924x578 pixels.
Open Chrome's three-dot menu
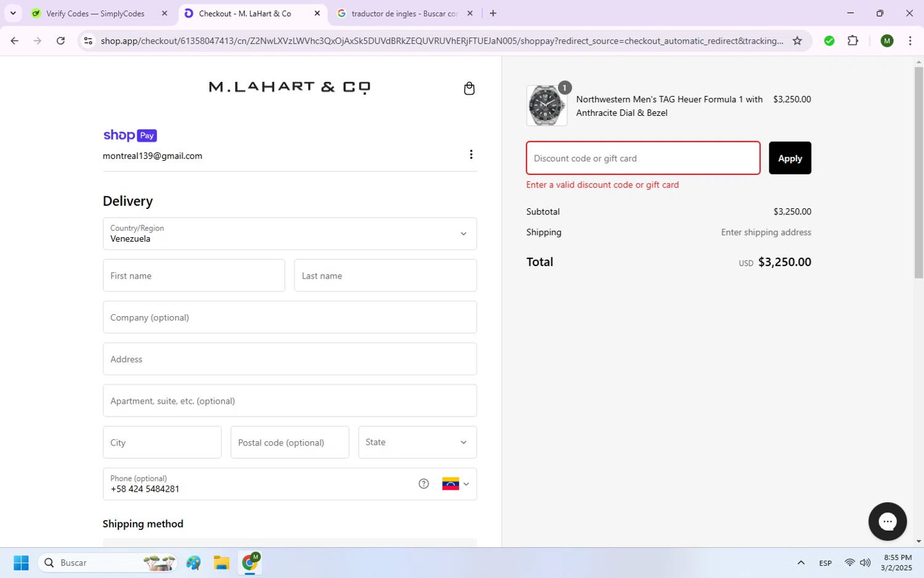[910, 41]
